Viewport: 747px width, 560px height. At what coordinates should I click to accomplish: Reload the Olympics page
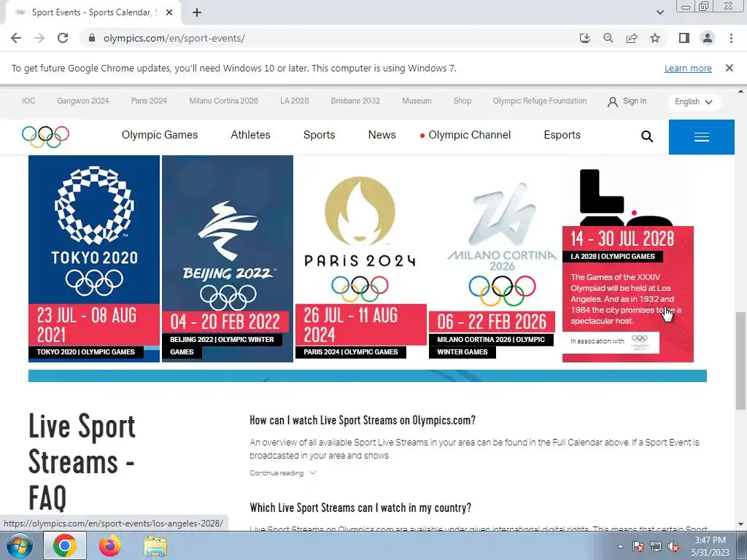pyautogui.click(x=63, y=38)
